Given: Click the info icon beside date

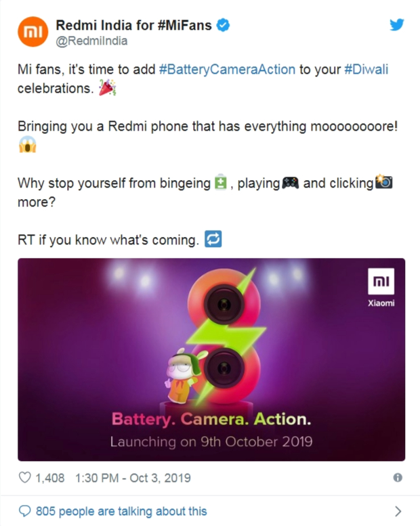Looking at the screenshot, I should (398, 477).
